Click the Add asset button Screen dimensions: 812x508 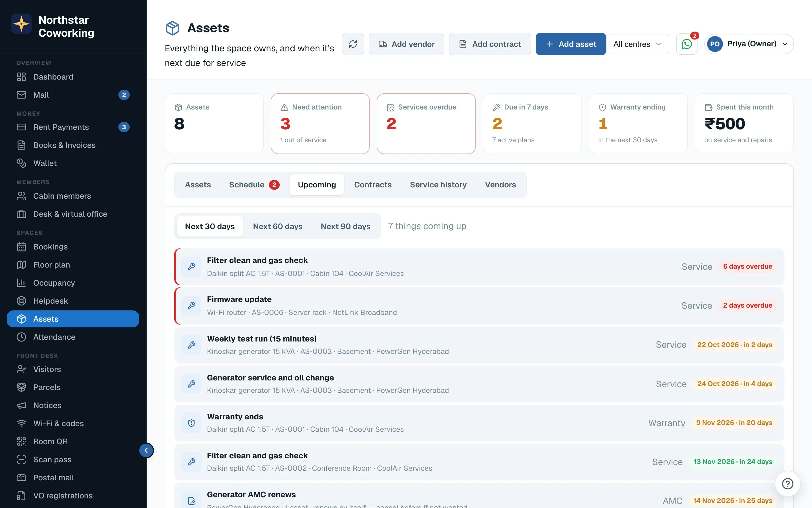click(570, 44)
